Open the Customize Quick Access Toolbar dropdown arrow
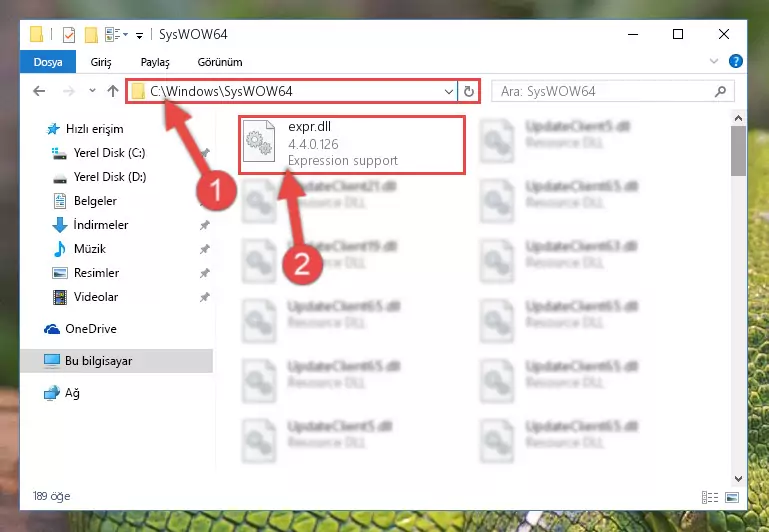769x532 pixels. click(x=140, y=35)
